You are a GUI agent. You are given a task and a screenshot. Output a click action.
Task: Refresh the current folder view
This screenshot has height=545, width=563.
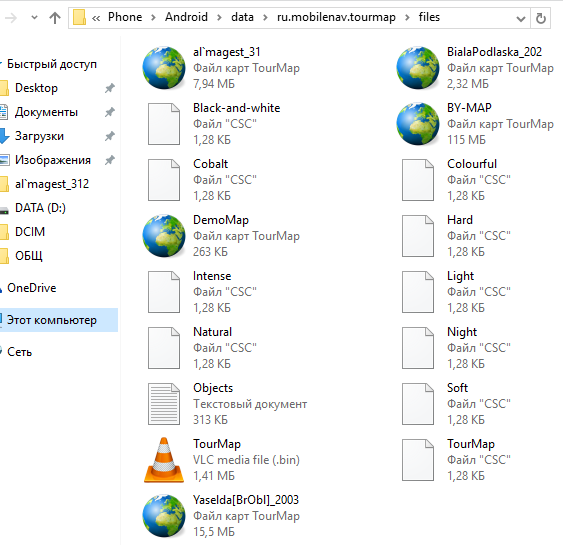point(540,18)
